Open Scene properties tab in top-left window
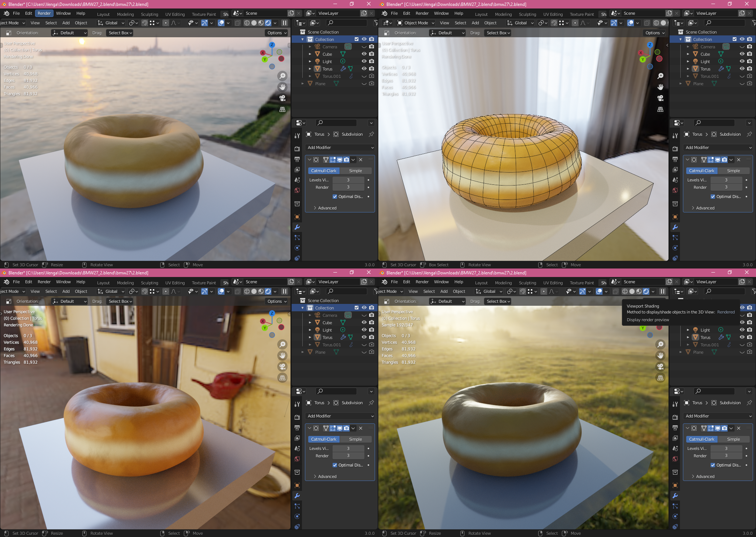 tap(297, 180)
